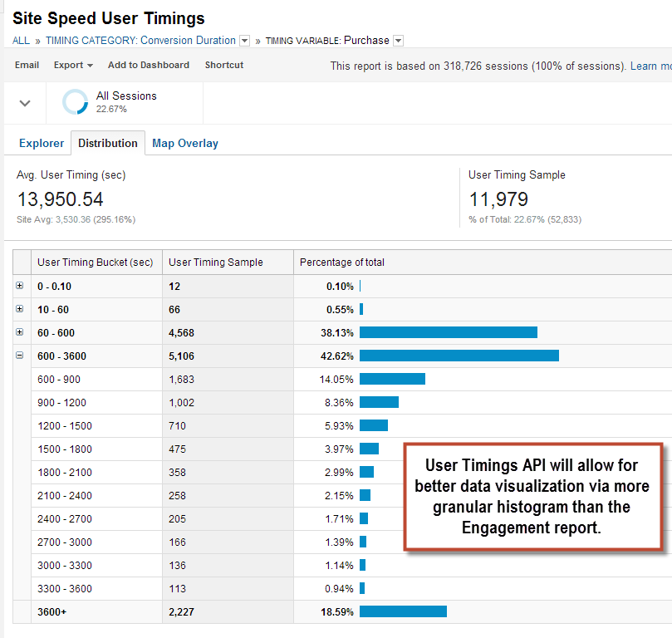
Task: Click the 42.62% histogram bar
Action: point(459,356)
